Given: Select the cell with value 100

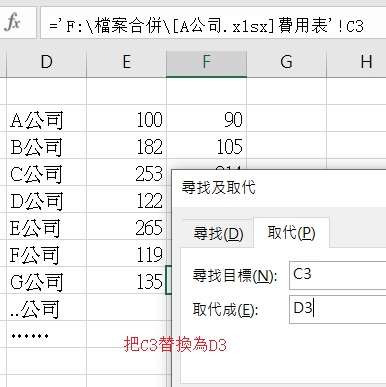Looking at the screenshot, I should click(x=127, y=119).
